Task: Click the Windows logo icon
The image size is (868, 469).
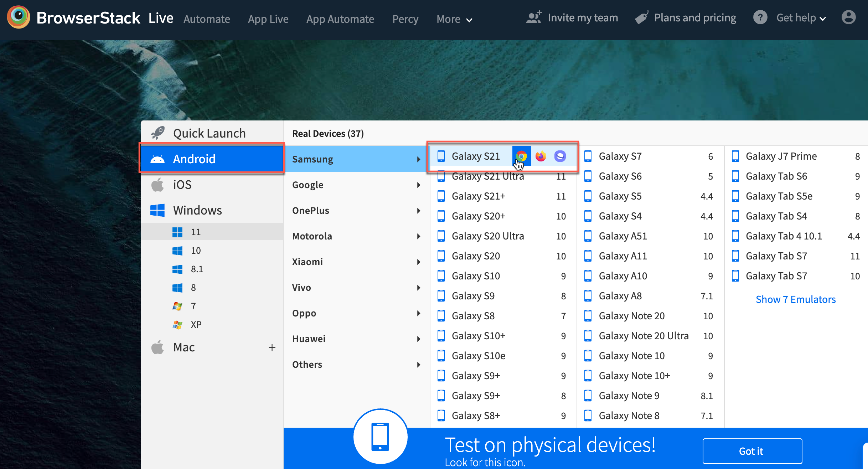Action: pyautogui.click(x=157, y=210)
